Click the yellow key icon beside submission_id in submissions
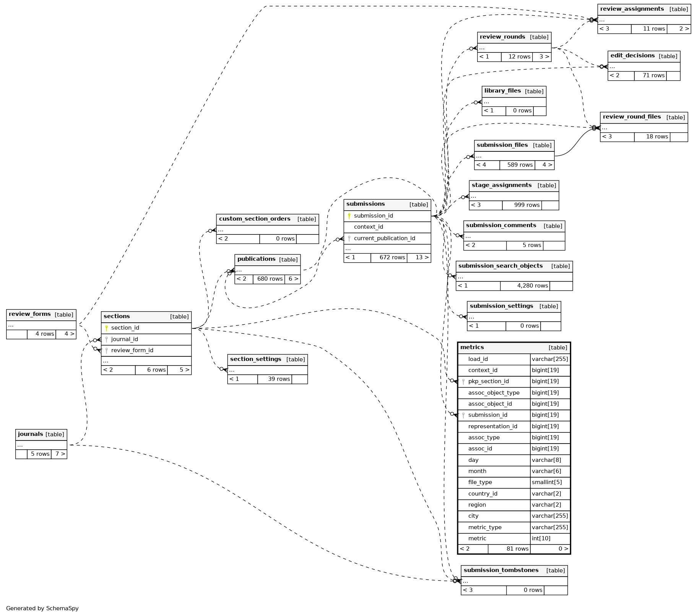Screen dimensions: 697x616 click(349, 216)
